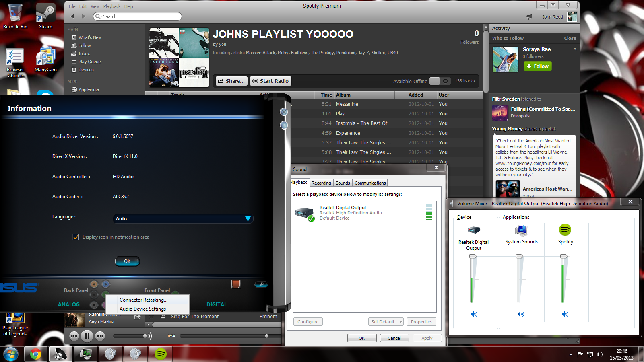Screen dimensions: 644x362
Task: Click Spotify back navigation arrow
Action: point(72,16)
